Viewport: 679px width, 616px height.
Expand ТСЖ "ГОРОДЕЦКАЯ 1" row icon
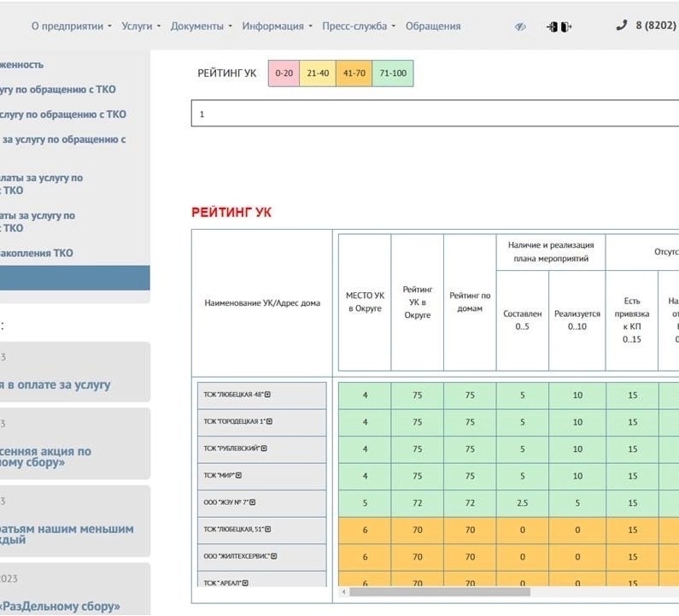(270, 422)
